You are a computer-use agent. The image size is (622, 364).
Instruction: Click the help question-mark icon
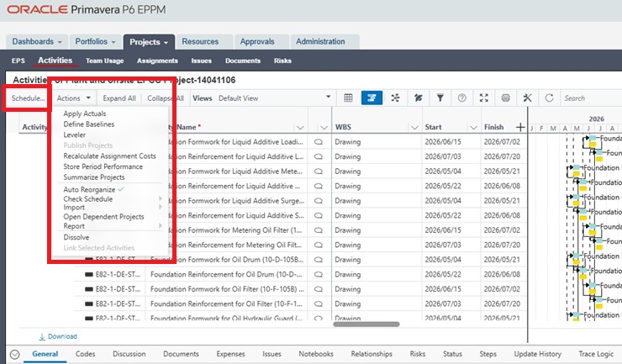461,98
